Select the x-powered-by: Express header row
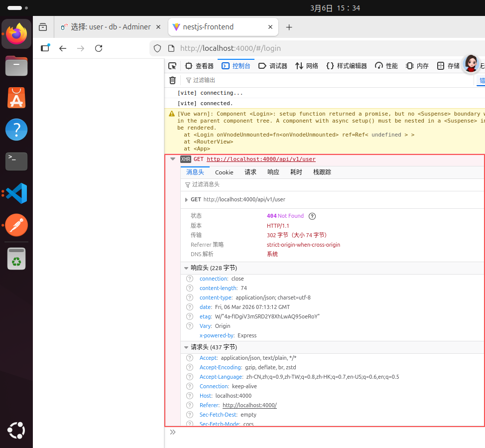The image size is (485, 448). point(333,335)
